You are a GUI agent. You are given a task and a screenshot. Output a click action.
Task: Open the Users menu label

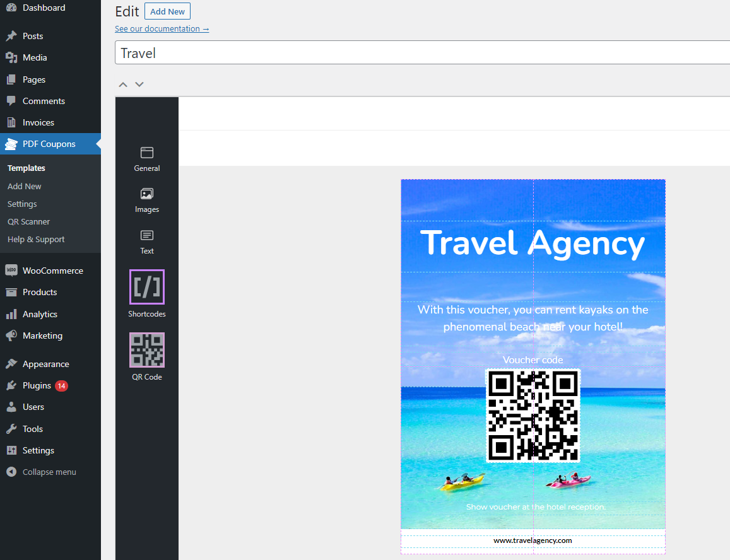click(x=33, y=407)
